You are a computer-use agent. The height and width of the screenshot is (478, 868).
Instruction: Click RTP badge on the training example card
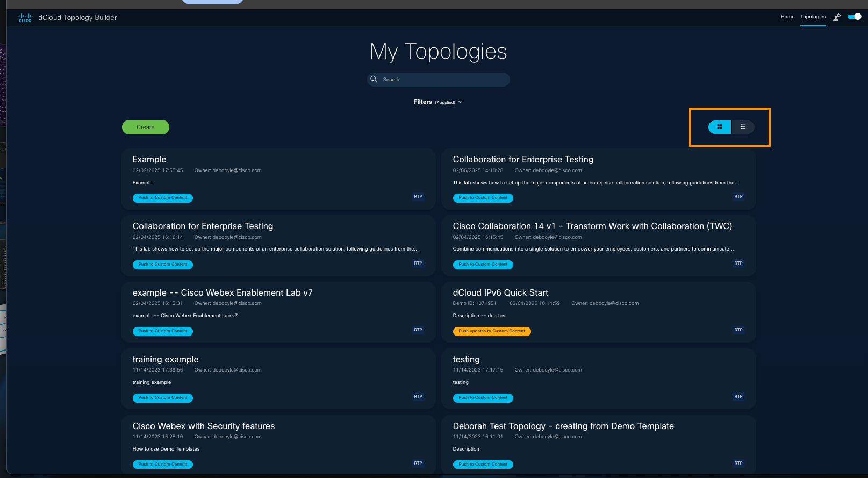(x=418, y=397)
